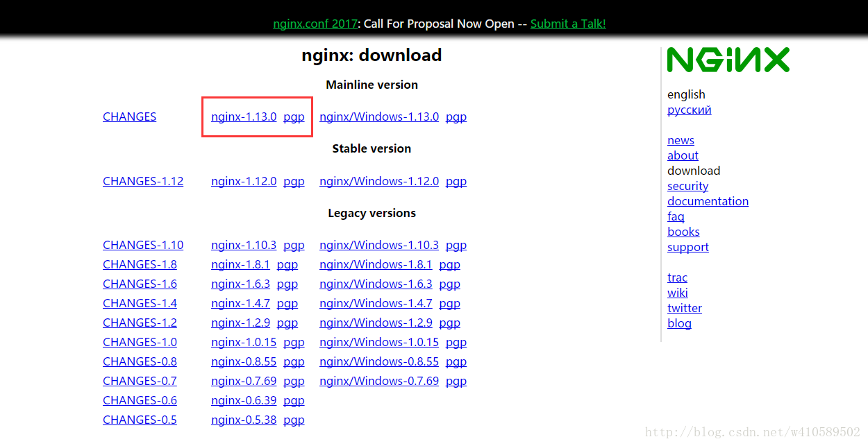The width and height of the screenshot is (868, 446).
Task: Click the NGINX logo
Action: (728, 60)
